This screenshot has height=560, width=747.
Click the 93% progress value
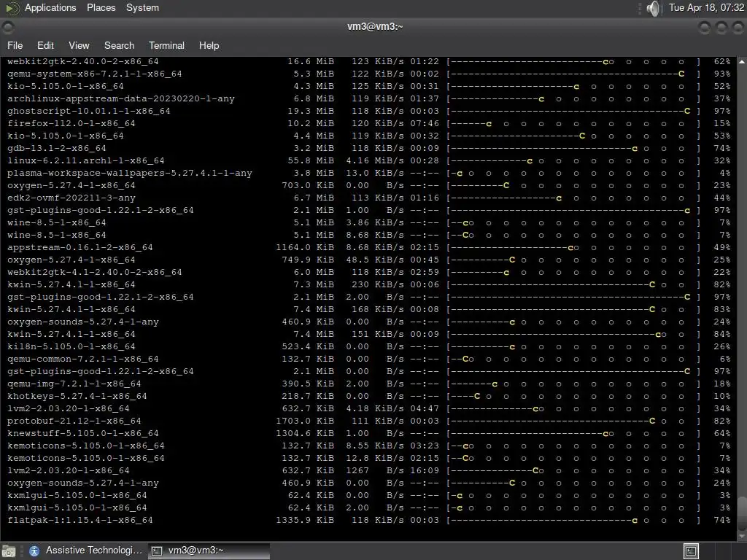tap(722, 74)
